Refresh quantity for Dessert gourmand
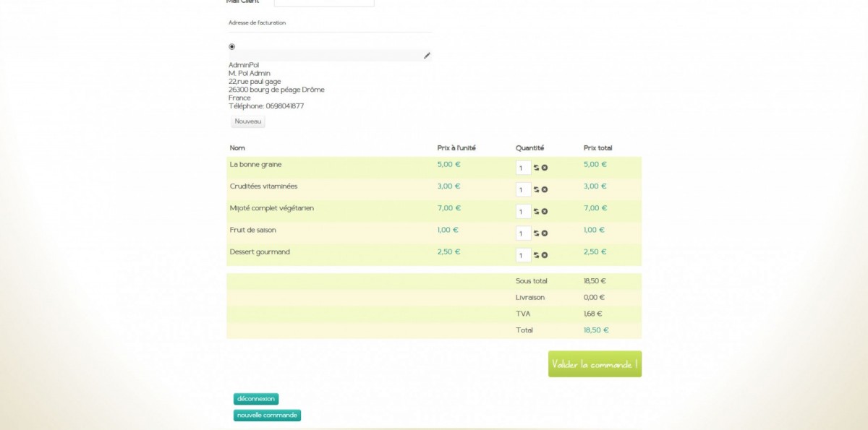This screenshot has width=868, height=430. click(537, 255)
